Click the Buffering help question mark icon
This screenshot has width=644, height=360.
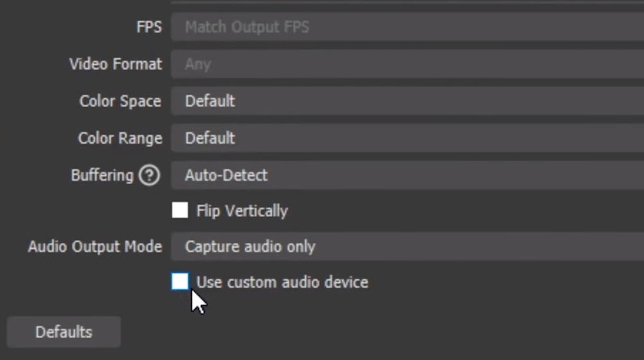coord(149,175)
